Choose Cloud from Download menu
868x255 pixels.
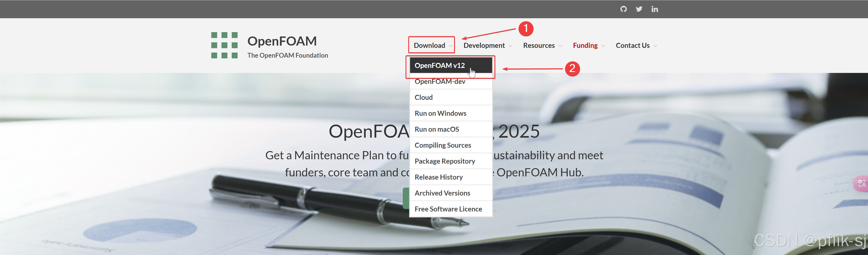pyautogui.click(x=424, y=97)
